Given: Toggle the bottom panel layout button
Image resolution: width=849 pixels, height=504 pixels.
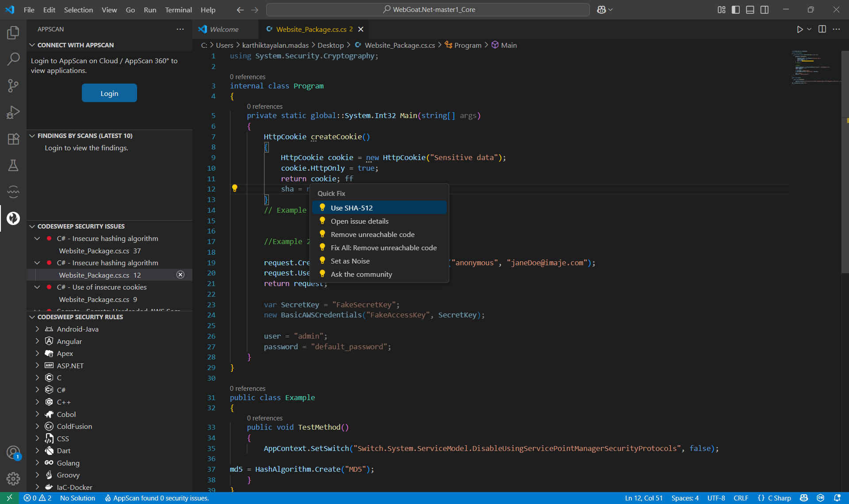Looking at the screenshot, I should point(750,10).
